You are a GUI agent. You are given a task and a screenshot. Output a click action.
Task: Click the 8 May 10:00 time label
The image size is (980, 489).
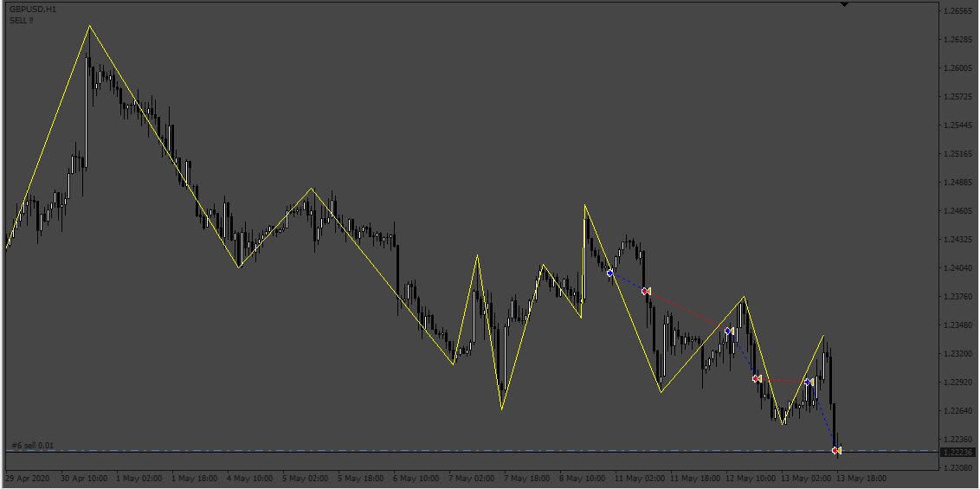point(583,479)
